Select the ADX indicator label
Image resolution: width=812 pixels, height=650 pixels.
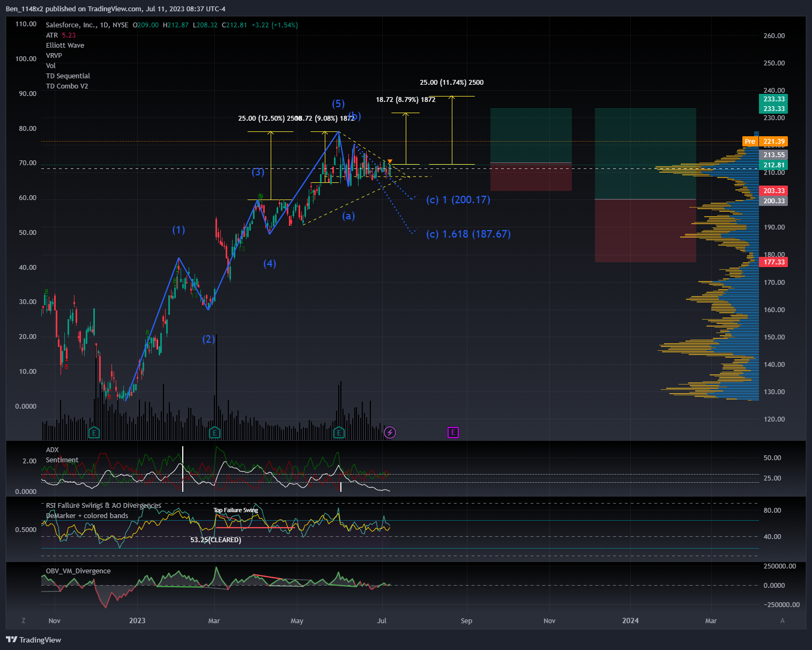coord(53,449)
